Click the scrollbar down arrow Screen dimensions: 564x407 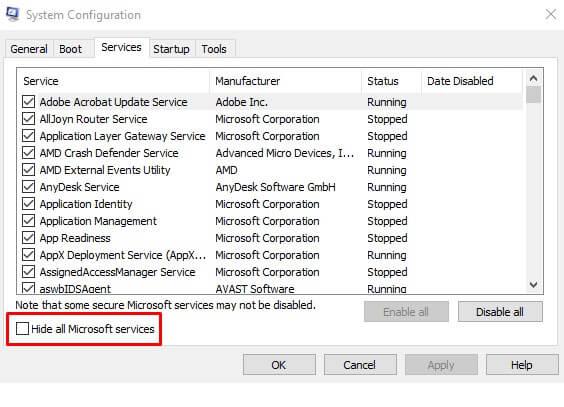coord(533,284)
